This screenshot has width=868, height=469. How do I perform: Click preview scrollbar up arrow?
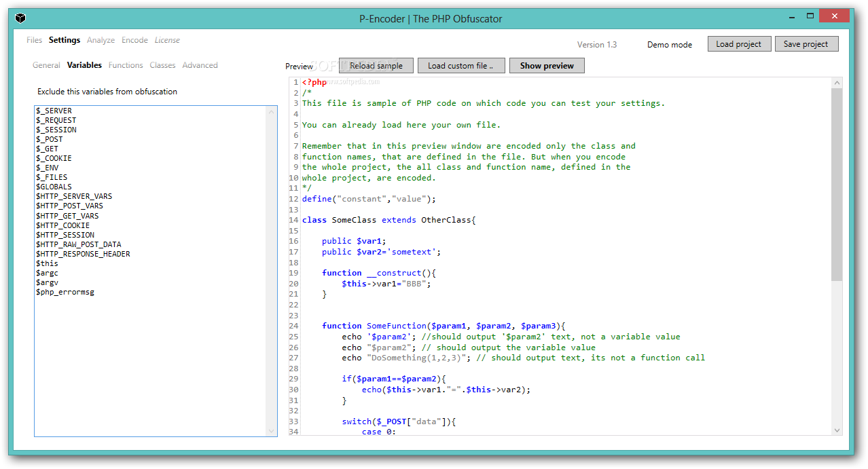[836, 82]
